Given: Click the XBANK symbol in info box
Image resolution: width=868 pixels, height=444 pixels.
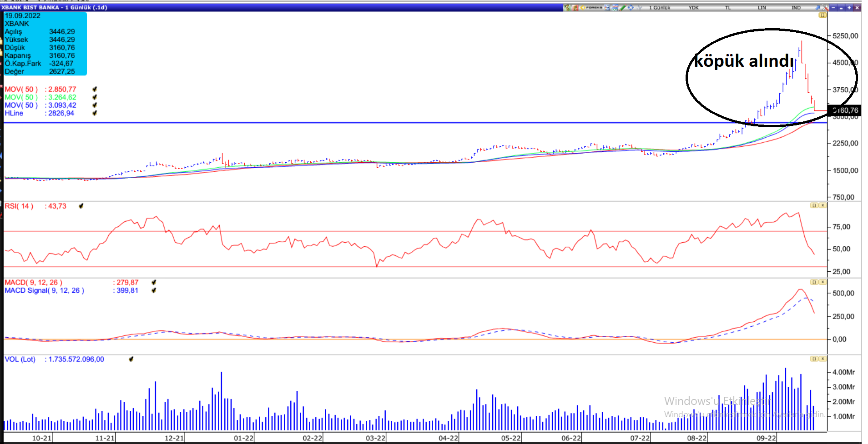Looking at the screenshot, I should coord(17,24).
